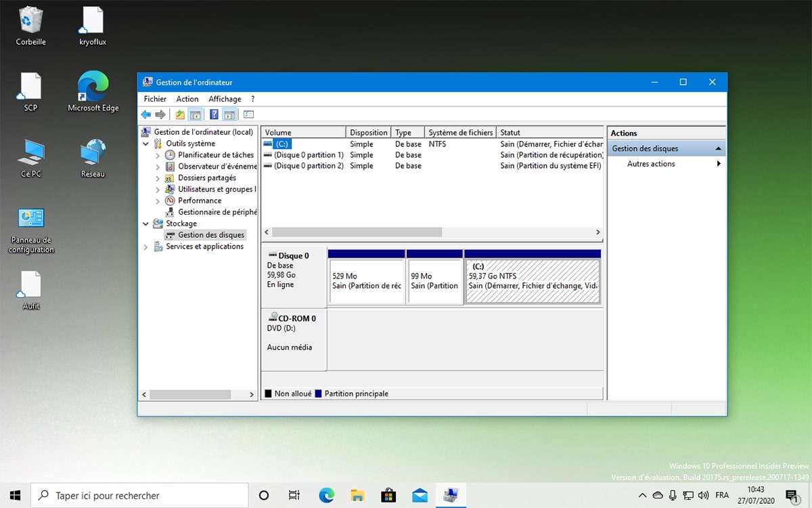
Task: Open the Autres actions submenu
Action: [650, 163]
